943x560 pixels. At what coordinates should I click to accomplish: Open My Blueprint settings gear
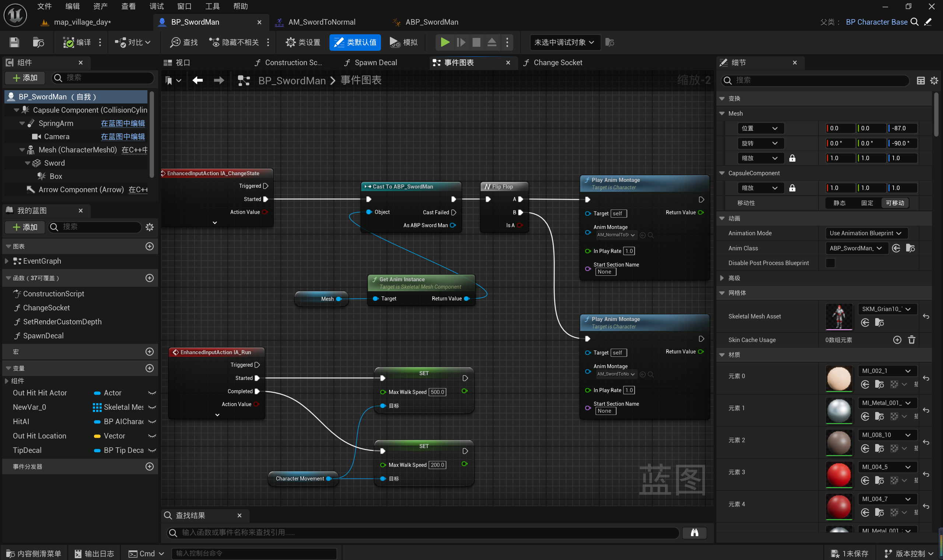(150, 227)
